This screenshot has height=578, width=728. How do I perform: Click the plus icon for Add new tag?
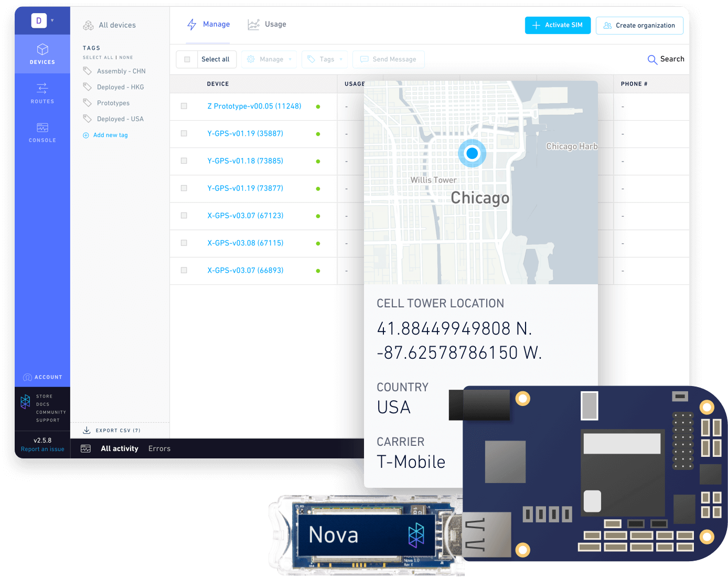click(x=86, y=135)
